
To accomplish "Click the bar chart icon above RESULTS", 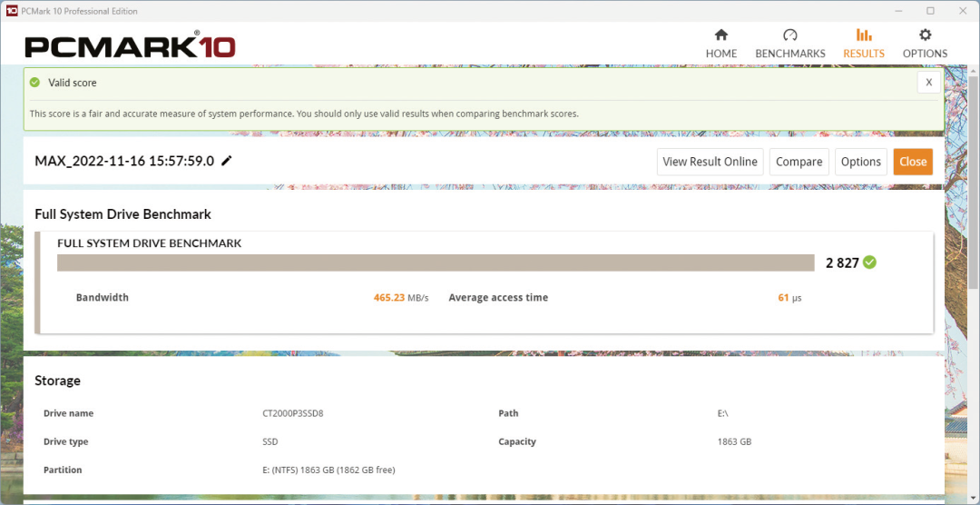I will point(864,35).
